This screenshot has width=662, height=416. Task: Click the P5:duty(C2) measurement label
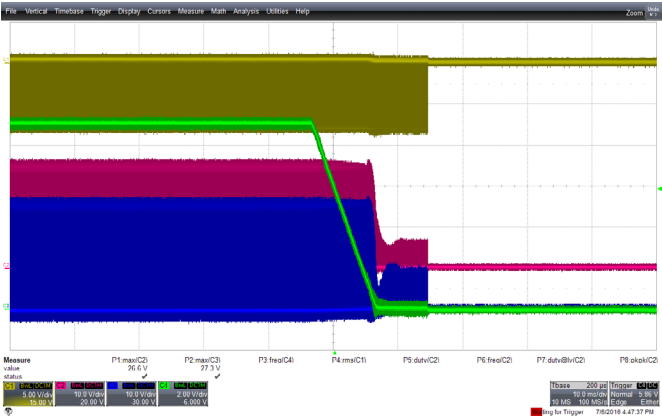click(x=421, y=360)
